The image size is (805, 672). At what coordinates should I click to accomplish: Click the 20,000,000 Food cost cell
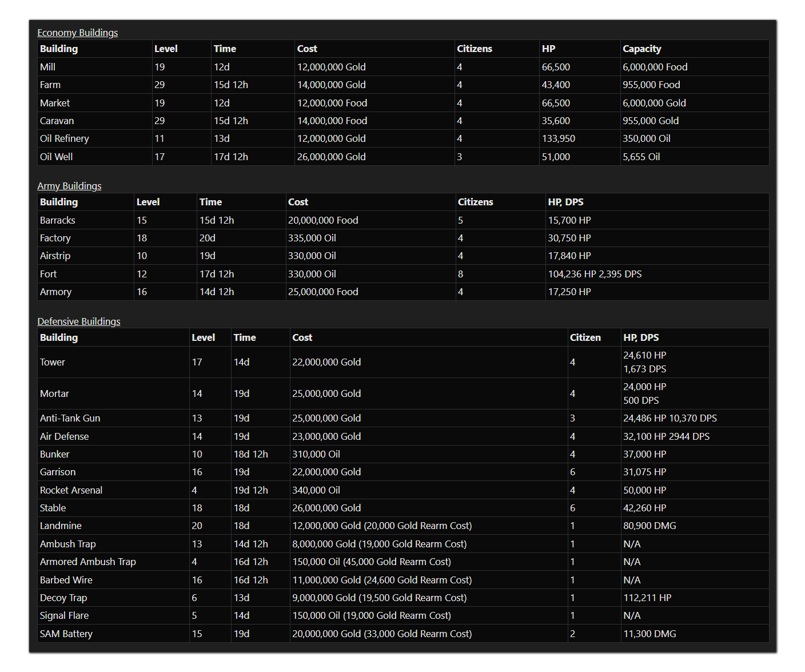(x=372, y=220)
